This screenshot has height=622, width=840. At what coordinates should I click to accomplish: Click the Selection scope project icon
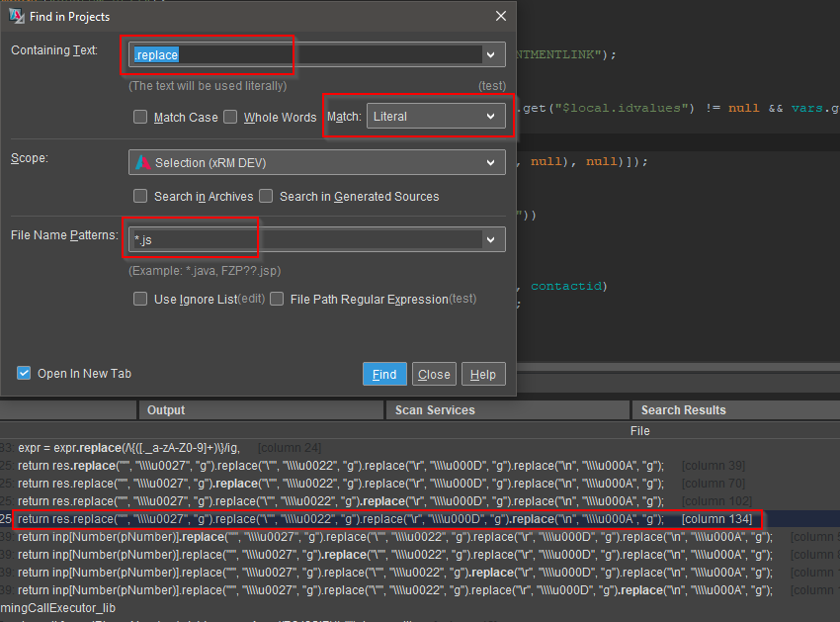click(142, 162)
